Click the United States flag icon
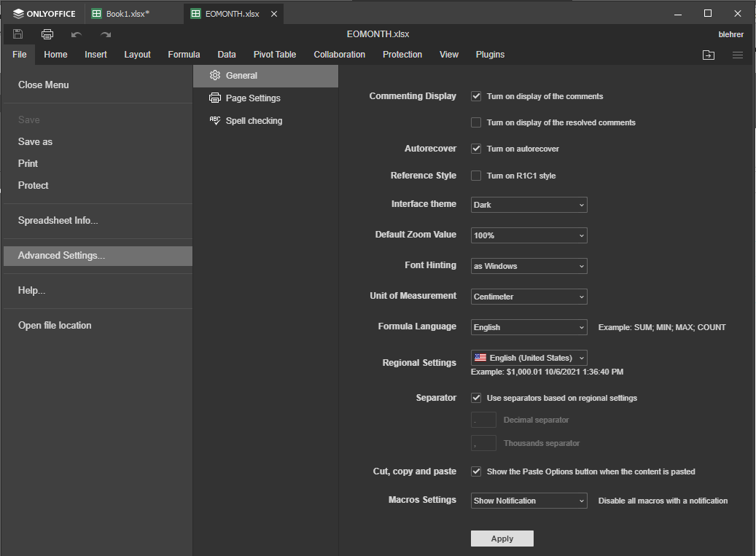This screenshot has width=756, height=556. click(x=480, y=358)
